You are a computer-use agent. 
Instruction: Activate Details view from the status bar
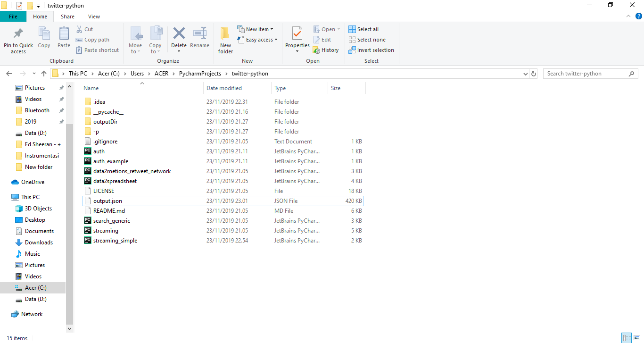click(x=627, y=338)
